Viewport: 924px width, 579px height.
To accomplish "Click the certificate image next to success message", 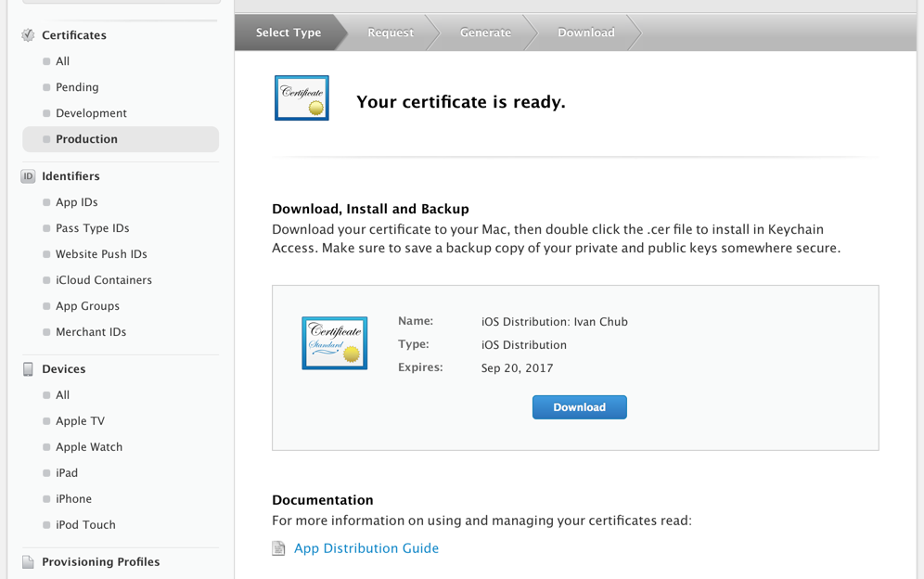I will pyautogui.click(x=301, y=96).
